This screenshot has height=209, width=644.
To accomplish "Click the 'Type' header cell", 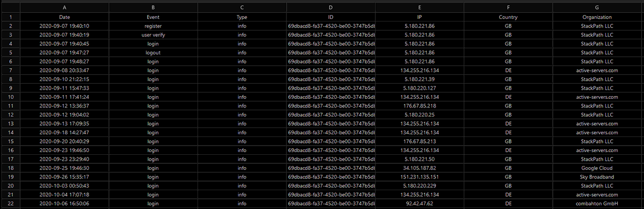I will click(241, 17).
